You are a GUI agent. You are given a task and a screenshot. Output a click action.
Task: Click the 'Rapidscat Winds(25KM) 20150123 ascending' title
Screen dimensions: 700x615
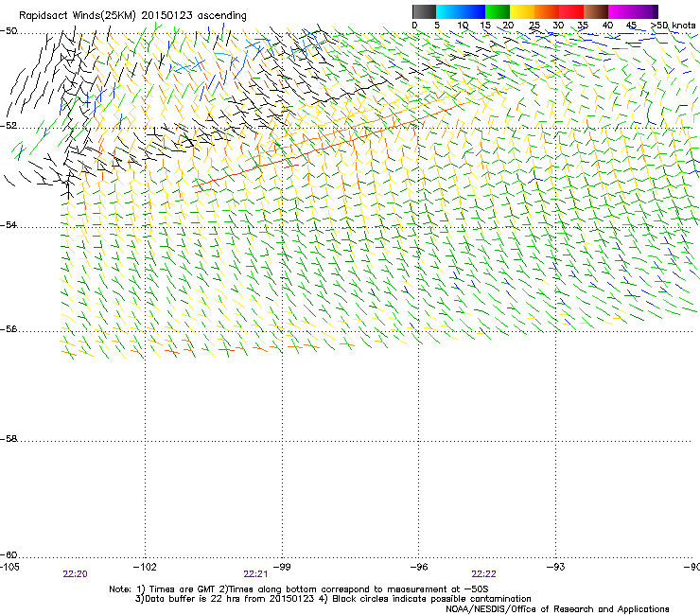pyautogui.click(x=132, y=16)
